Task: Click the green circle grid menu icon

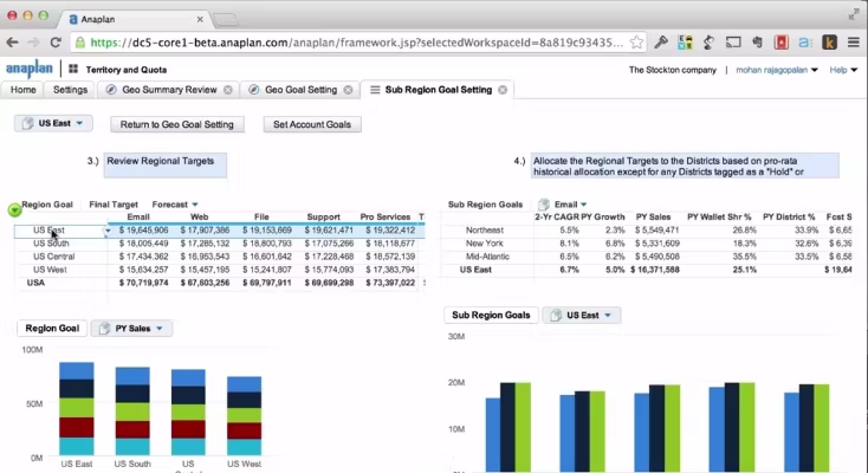Action: coord(14,210)
